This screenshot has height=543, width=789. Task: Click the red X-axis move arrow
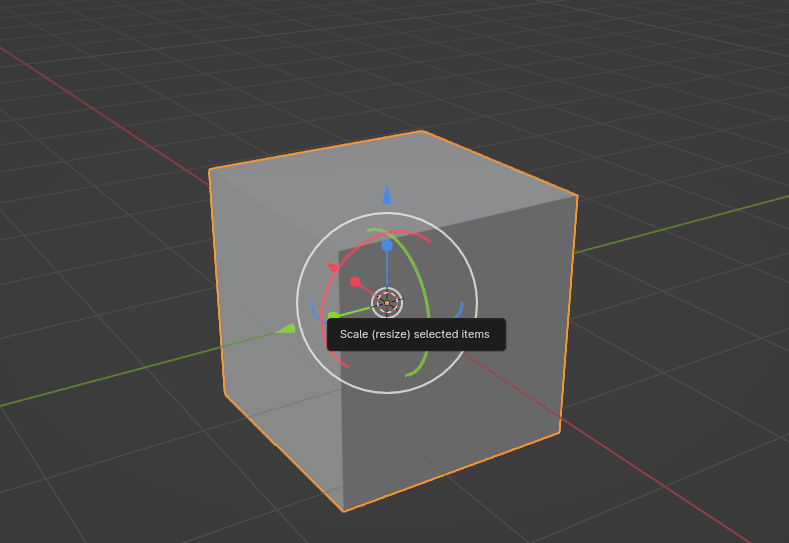[x=333, y=267]
